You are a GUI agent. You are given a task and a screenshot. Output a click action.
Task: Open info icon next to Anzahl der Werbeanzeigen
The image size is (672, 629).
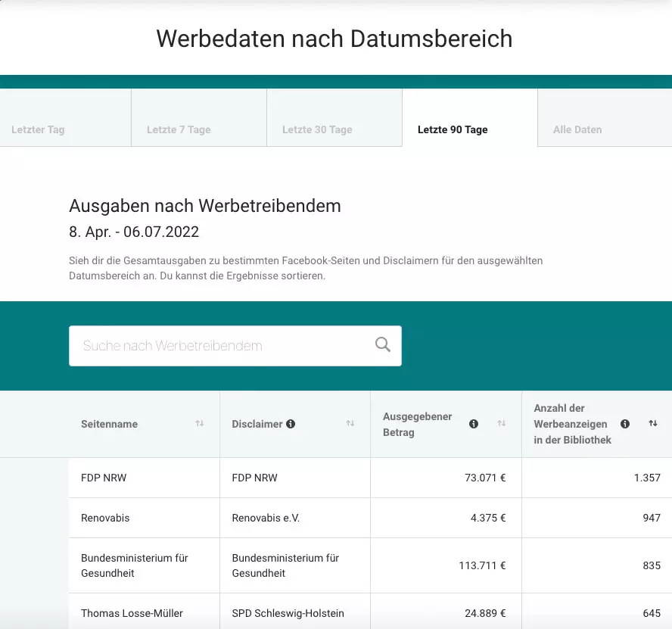point(625,424)
